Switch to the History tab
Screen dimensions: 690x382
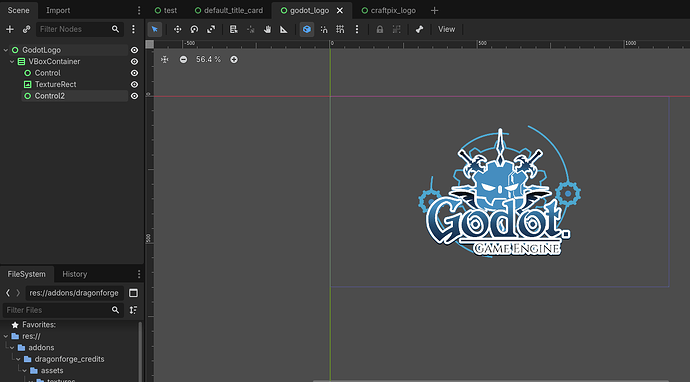pyautogui.click(x=75, y=274)
